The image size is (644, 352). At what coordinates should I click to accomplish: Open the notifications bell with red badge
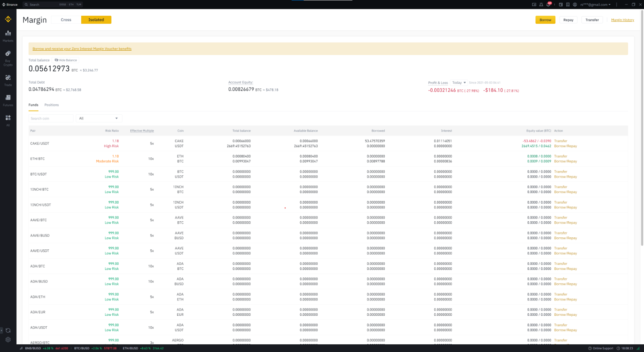click(548, 4)
